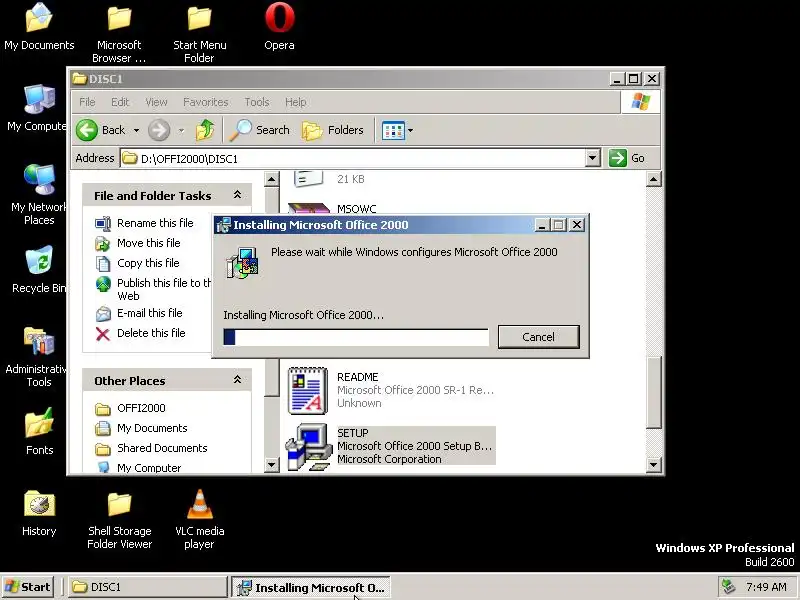Switch to DISC1 taskbar button
The height and width of the screenshot is (600, 800).
[148, 587]
